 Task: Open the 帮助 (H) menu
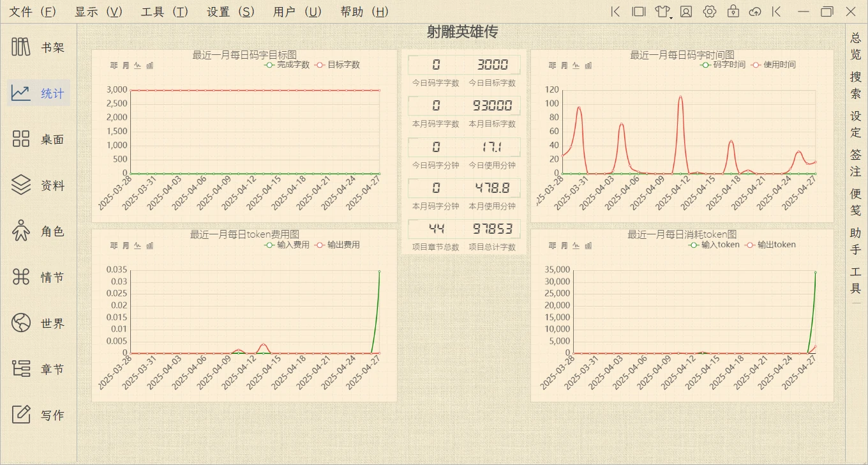364,11
